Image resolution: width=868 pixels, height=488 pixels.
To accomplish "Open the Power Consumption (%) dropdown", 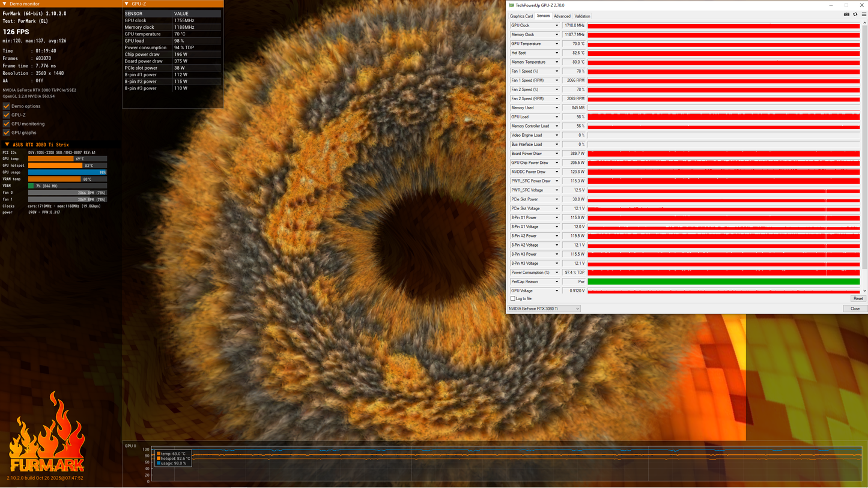I will point(557,273).
